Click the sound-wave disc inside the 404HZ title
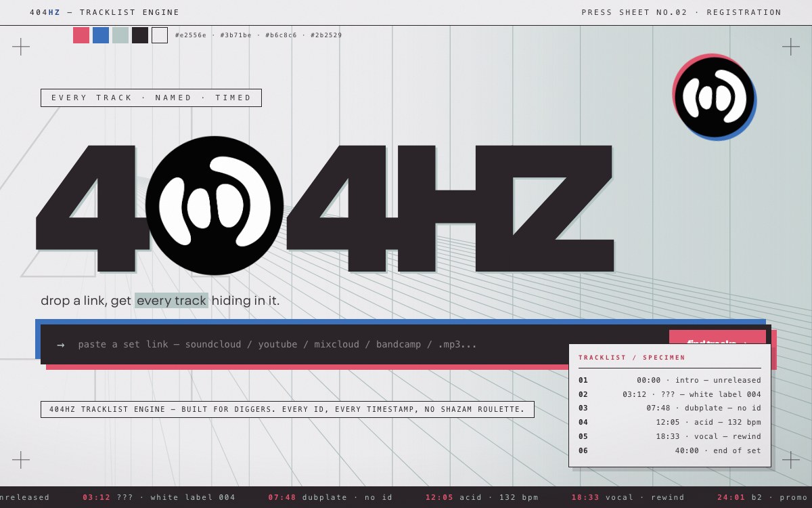Image resolution: width=812 pixels, height=508 pixels. (215, 205)
